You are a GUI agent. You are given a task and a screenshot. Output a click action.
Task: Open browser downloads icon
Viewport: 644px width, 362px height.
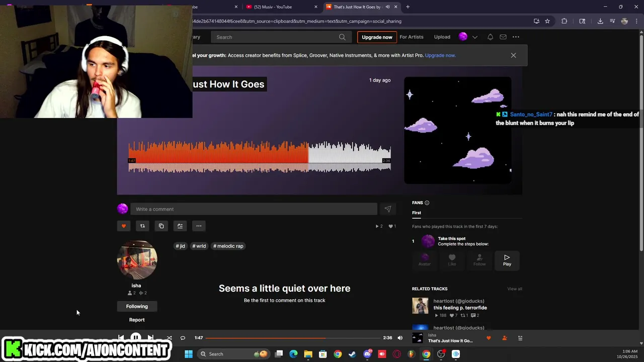tap(600, 21)
